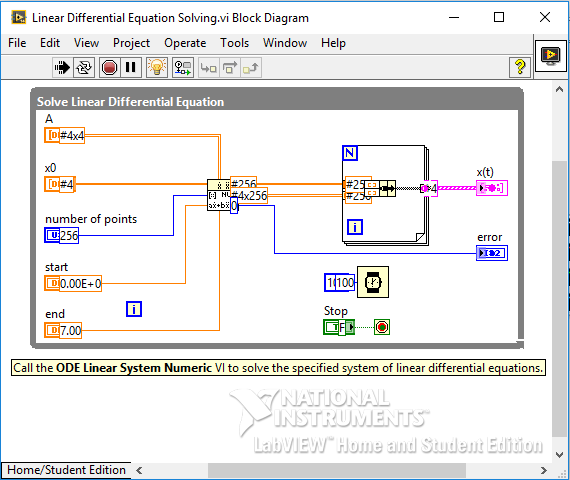Click the loop stop condition terminal
Image resolution: width=570 pixels, height=480 pixels.
(x=382, y=327)
